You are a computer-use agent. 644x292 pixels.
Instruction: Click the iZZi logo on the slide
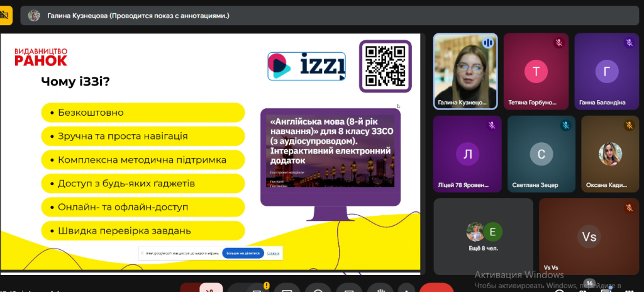coord(307,65)
